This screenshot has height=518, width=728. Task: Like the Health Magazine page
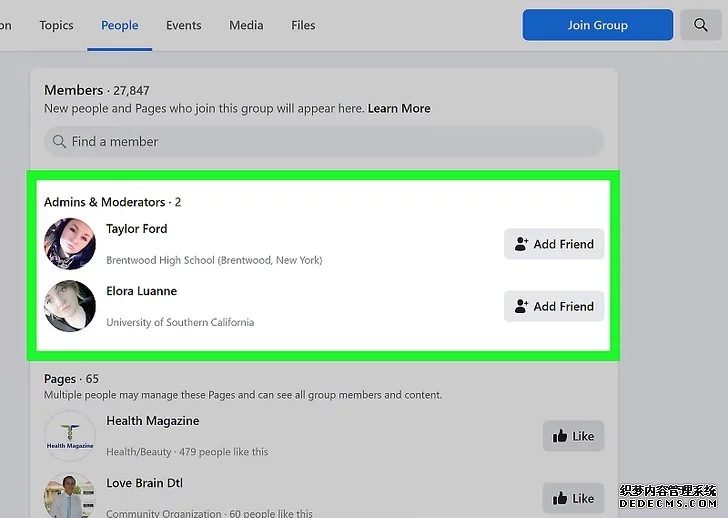pos(573,436)
